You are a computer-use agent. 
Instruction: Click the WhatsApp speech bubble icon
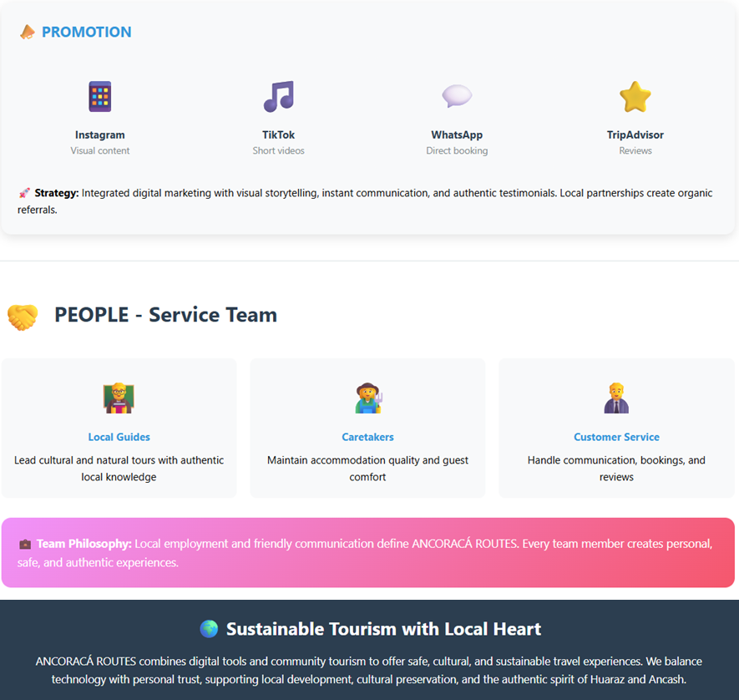pos(457,96)
